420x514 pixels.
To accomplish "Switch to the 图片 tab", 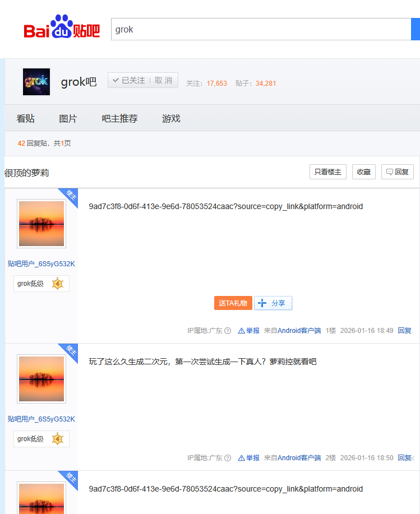I will click(68, 118).
